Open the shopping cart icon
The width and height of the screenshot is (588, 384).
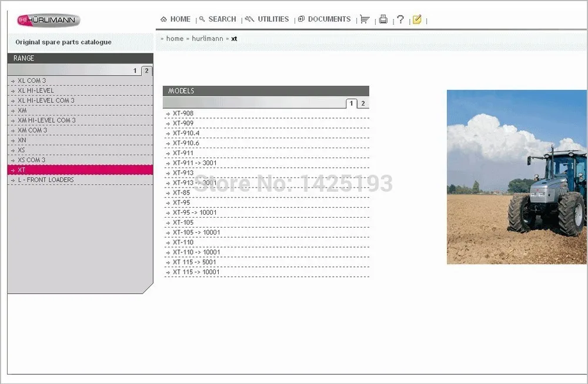(365, 19)
